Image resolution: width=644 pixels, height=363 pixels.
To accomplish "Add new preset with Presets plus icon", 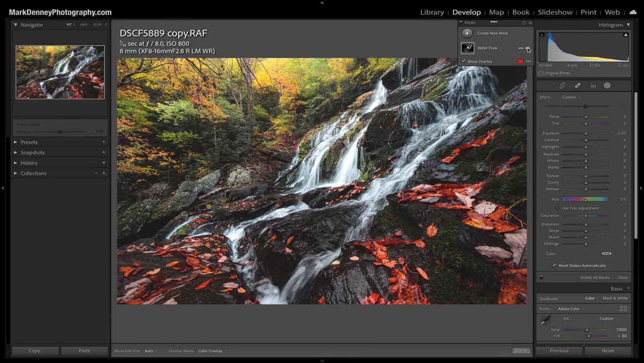I will 104,142.
